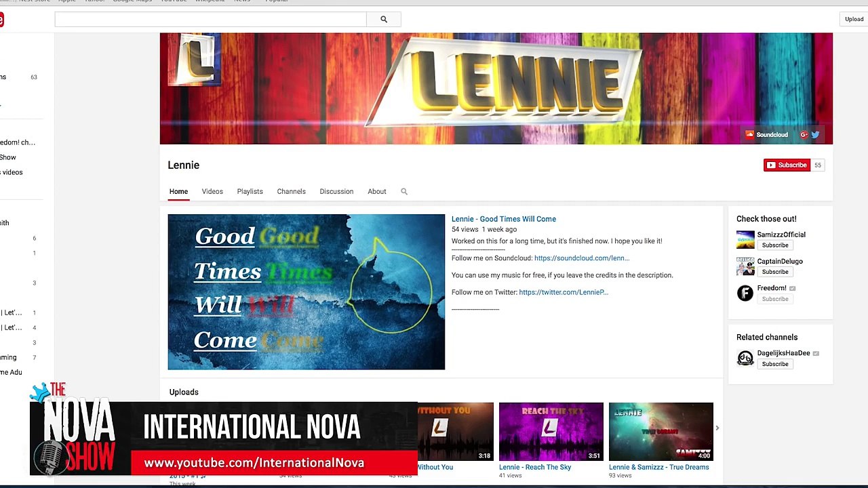868x488 pixels.
Task: Click the 'Lennie & Samizzz - True Dreams' title
Action: [658, 467]
